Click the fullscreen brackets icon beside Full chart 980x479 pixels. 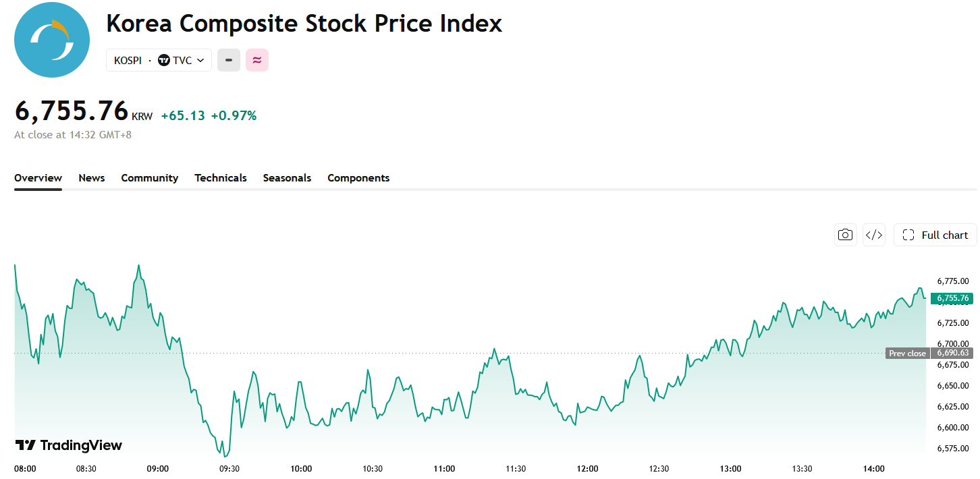click(x=908, y=235)
